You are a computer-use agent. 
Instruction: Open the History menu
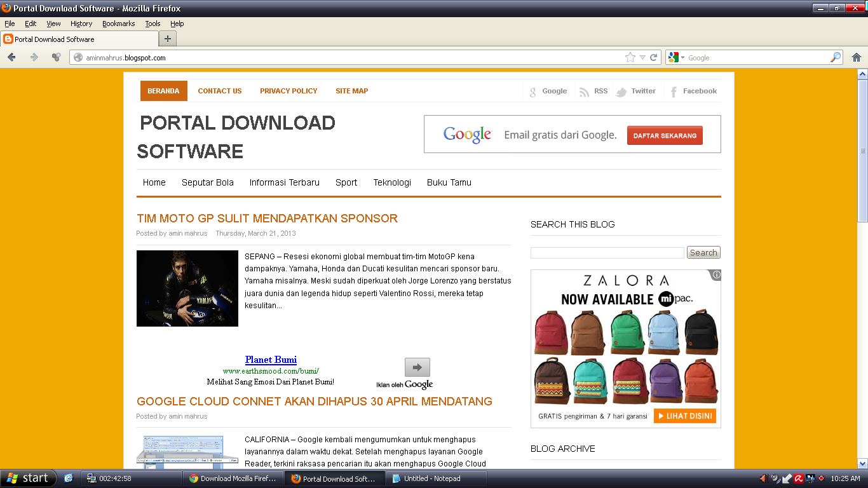pos(81,24)
